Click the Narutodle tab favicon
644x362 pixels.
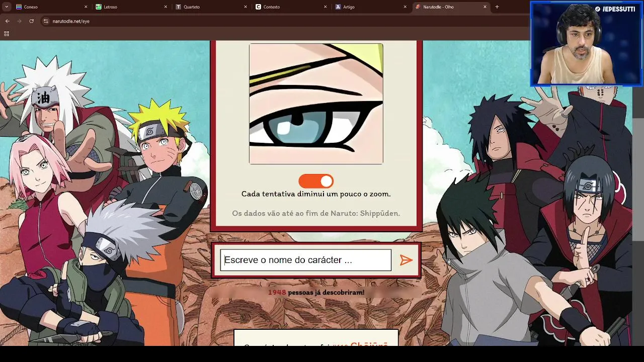(418, 7)
